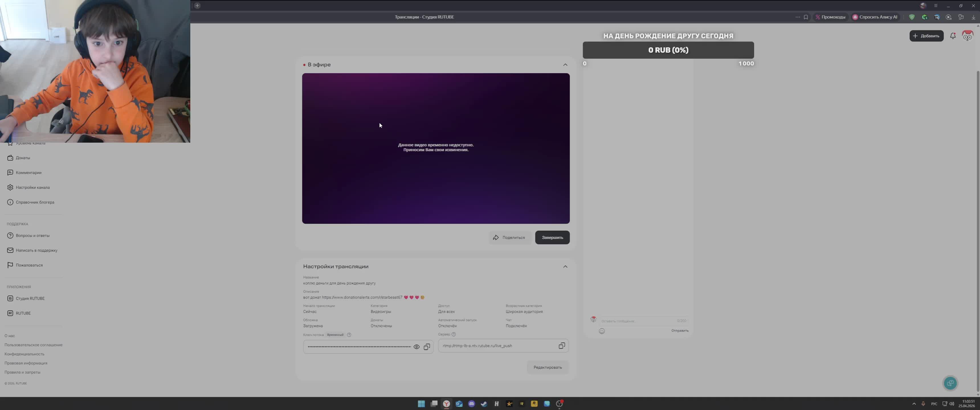Copy the RTMP server address

[x=562, y=346]
